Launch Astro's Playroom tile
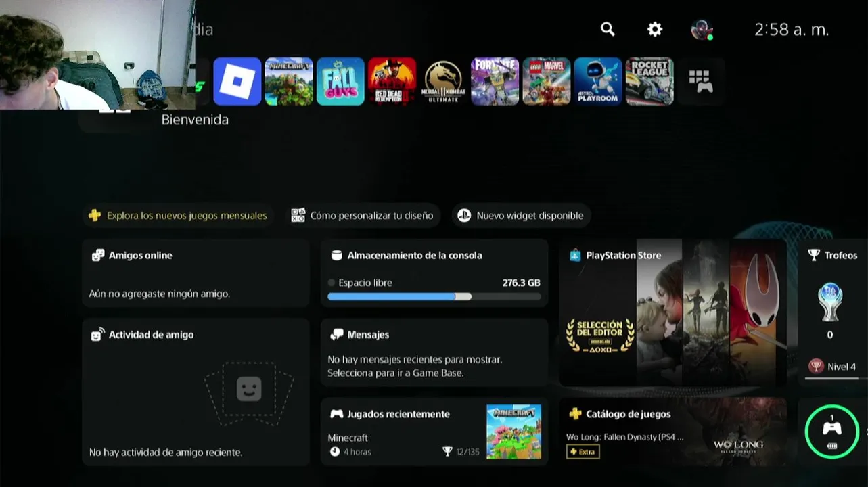 tap(598, 81)
